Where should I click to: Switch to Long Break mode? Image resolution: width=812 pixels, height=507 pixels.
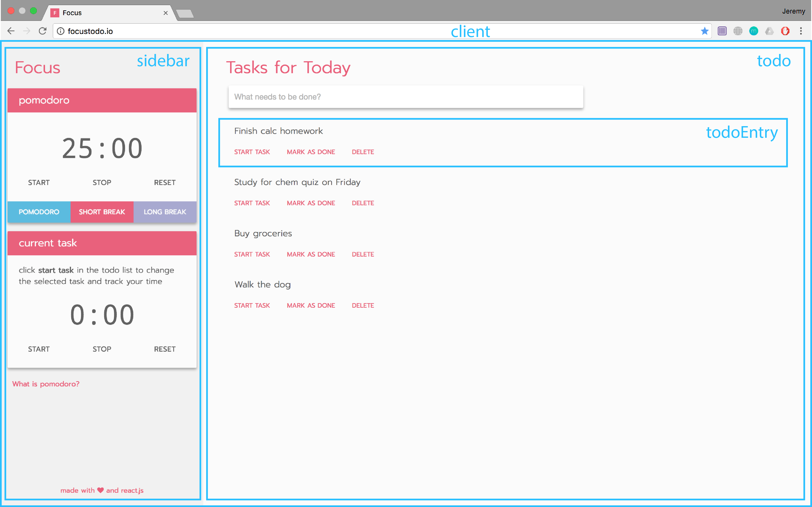coord(165,212)
